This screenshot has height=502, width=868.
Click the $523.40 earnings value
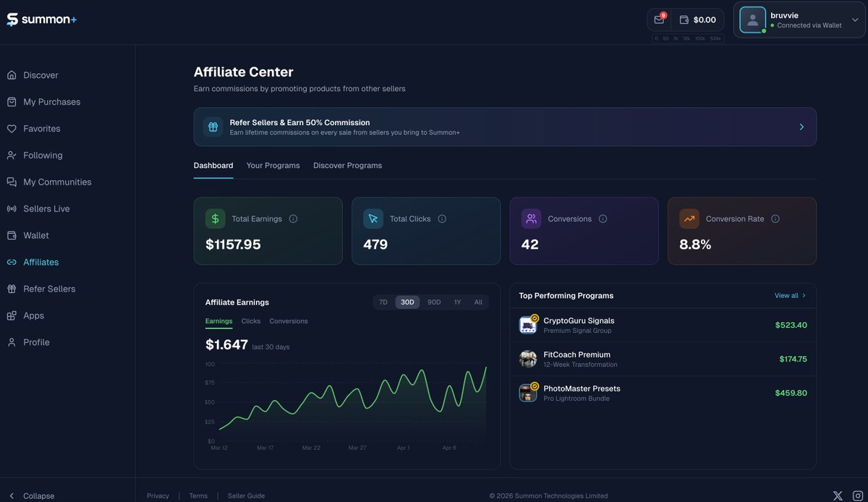click(x=791, y=326)
